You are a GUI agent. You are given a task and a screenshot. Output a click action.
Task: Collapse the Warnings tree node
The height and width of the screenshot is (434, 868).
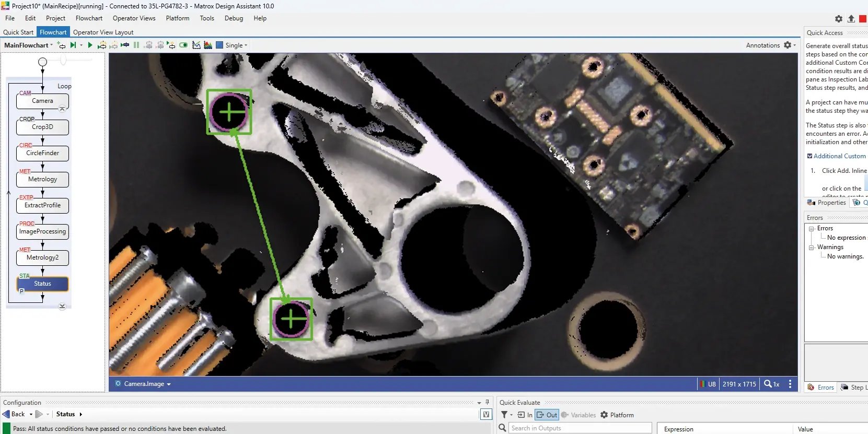point(812,248)
